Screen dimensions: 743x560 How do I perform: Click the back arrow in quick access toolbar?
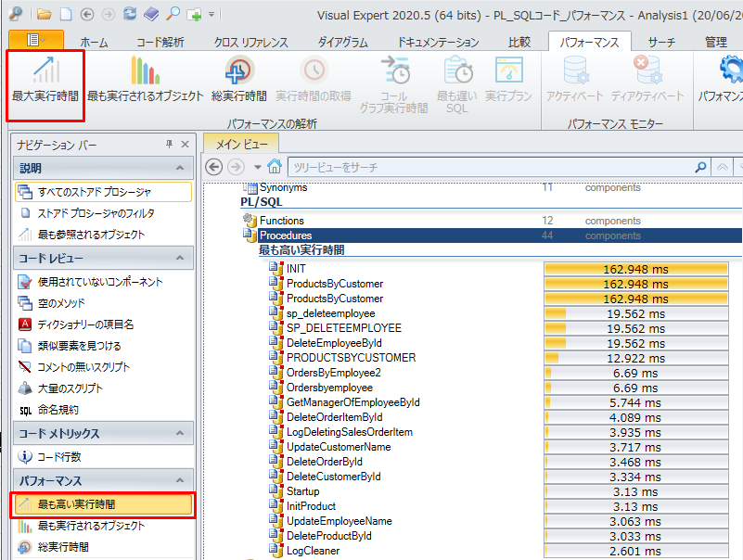pos(87,15)
